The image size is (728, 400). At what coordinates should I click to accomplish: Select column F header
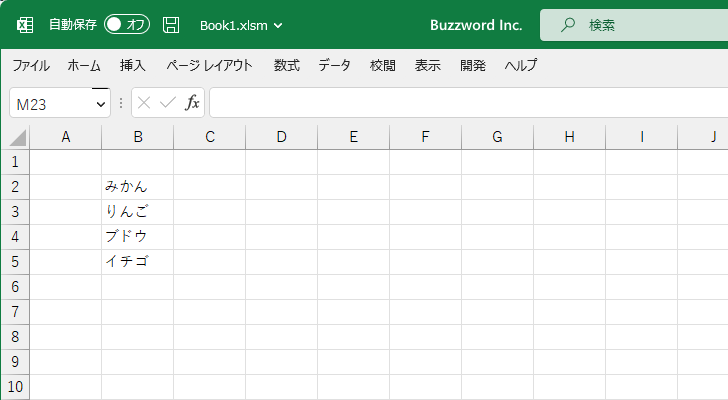[425, 137]
